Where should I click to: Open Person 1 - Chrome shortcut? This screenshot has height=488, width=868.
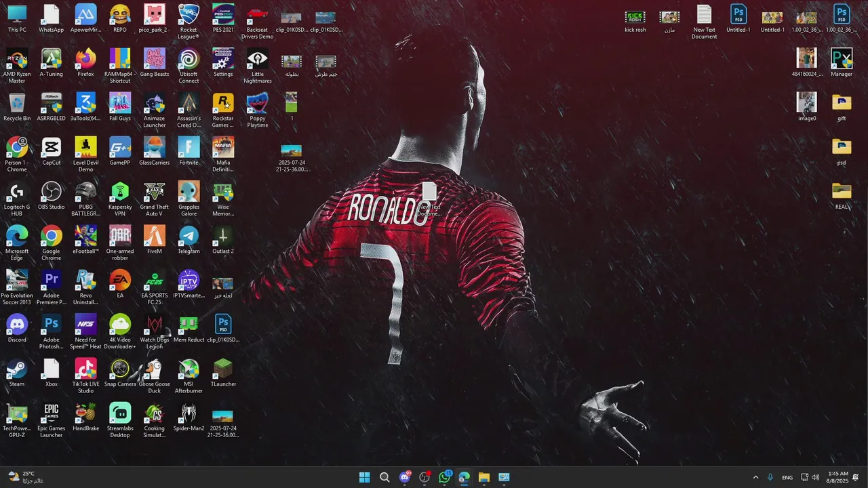pos(17,154)
